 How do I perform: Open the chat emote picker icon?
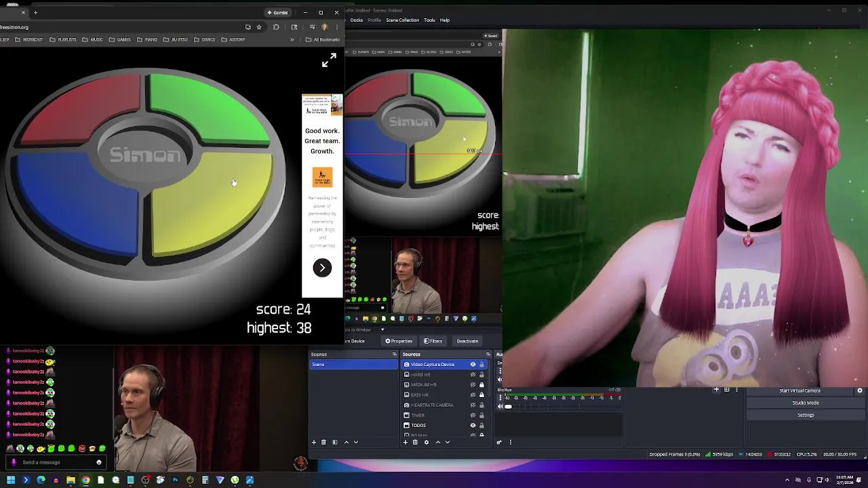point(99,462)
